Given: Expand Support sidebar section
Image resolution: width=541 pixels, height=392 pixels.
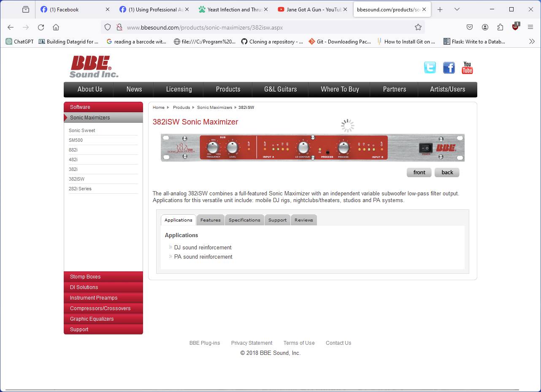Looking at the screenshot, I should (x=103, y=329).
